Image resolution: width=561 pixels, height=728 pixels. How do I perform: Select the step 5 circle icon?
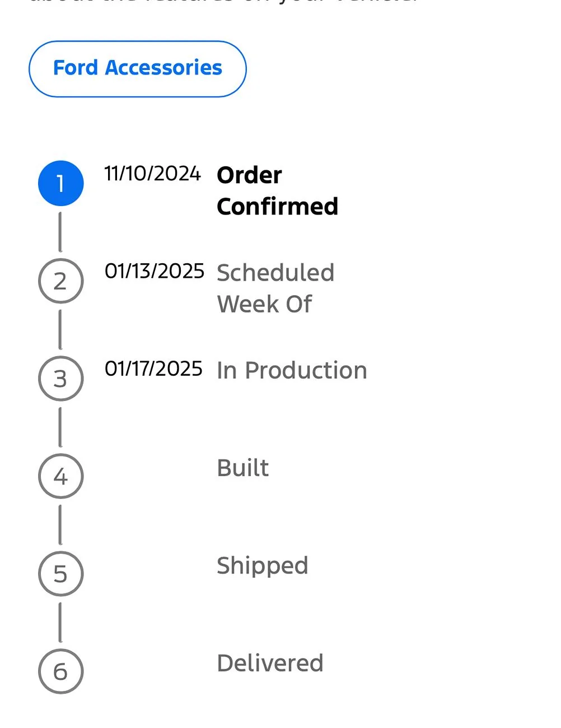(60, 573)
